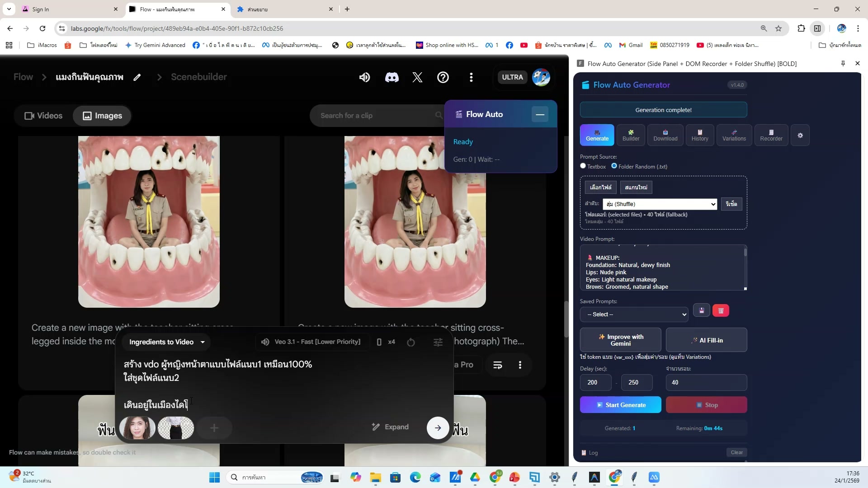
Task: Click the speaker announcements icon
Action: pyautogui.click(x=364, y=77)
